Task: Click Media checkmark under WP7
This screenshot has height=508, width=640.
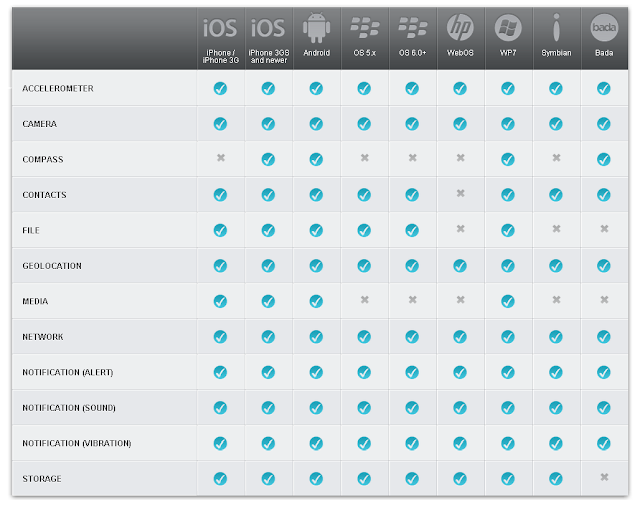Action: (x=508, y=301)
